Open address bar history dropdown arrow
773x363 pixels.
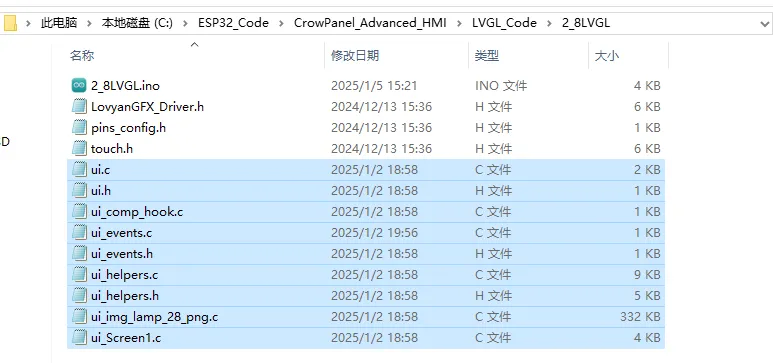(764, 23)
